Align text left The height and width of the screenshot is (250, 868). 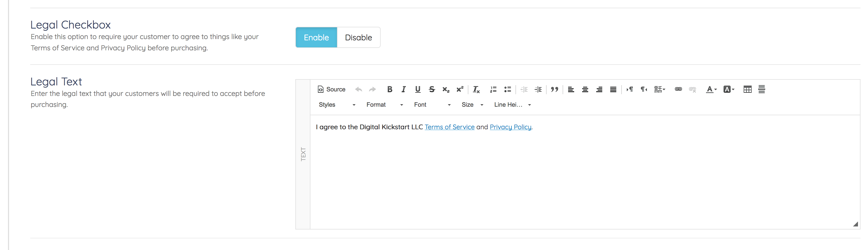coord(571,89)
